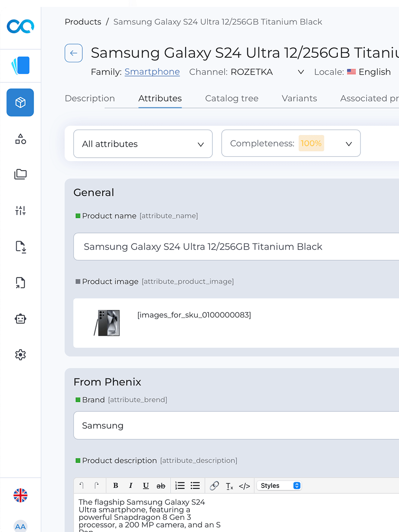
Task: Click the 100% completeness badge
Action: [x=311, y=143]
